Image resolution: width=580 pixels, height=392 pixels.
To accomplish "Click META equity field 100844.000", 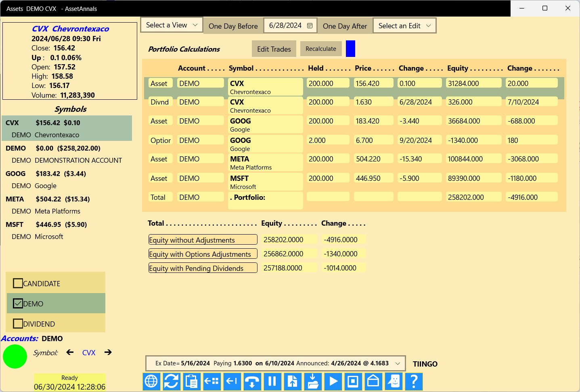I will (474, 159).
